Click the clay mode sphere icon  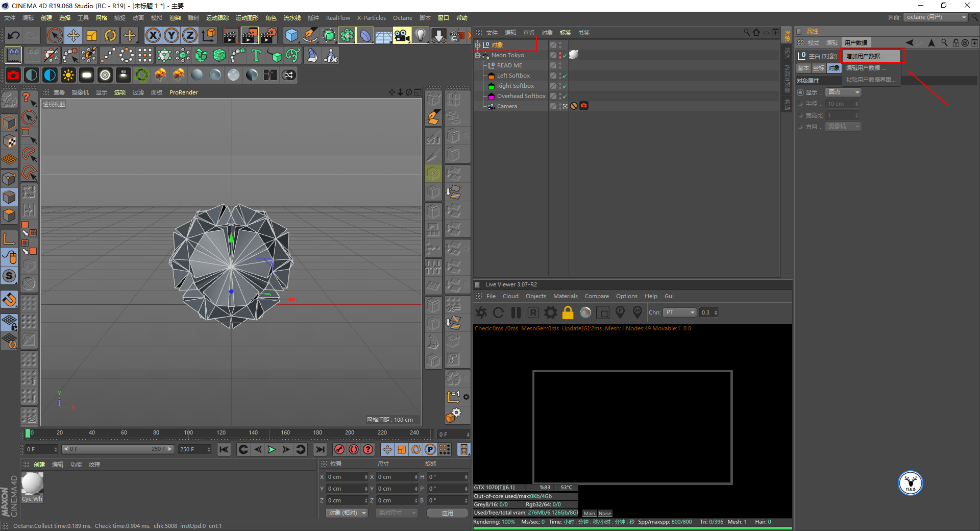pos(585,312)
